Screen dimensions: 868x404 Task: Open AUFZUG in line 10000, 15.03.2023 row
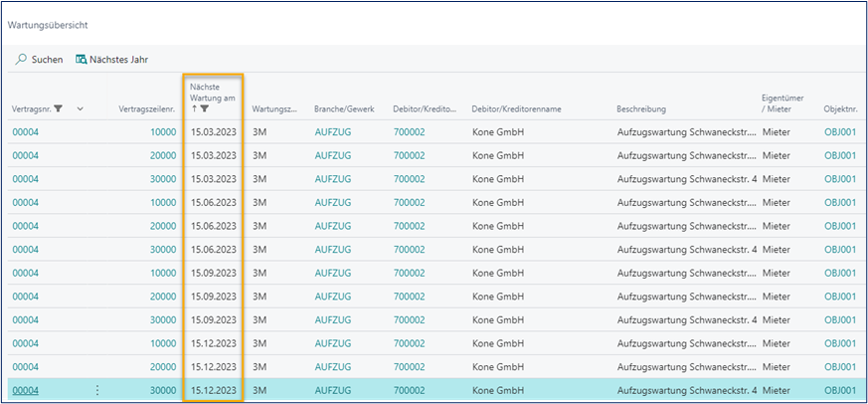[x=333, y=132]
